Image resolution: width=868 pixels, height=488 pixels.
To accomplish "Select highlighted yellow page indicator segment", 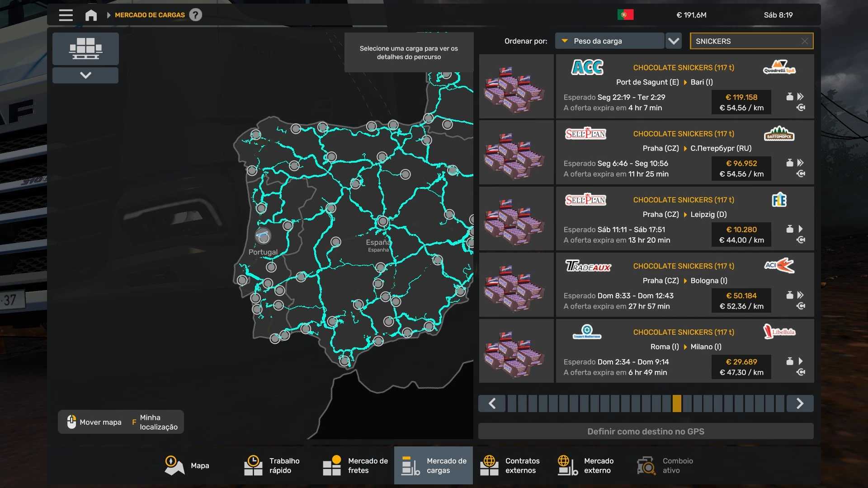I will [677, 404].
